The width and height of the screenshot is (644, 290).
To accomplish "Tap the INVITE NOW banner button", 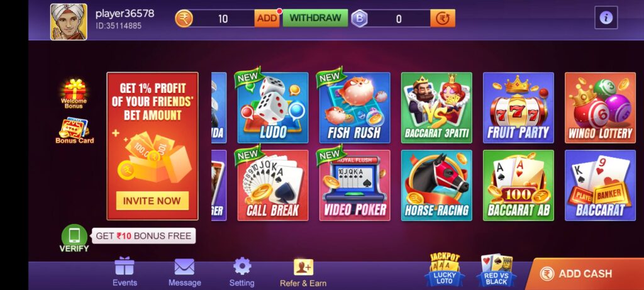I will tap(152, 201).
